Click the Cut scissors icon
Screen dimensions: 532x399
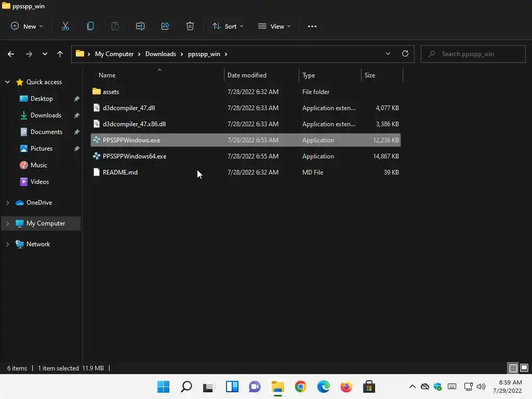click(x=65, y=26)
